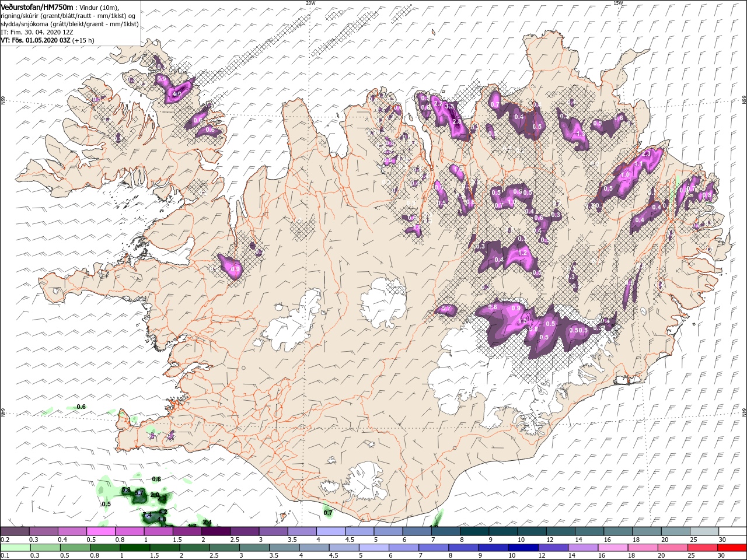The height and width of the screenshot is (560, 747).
Task: Click the 'VT: Fös. 01.05.2020 03Z' valid time
Action: point(36,40)
